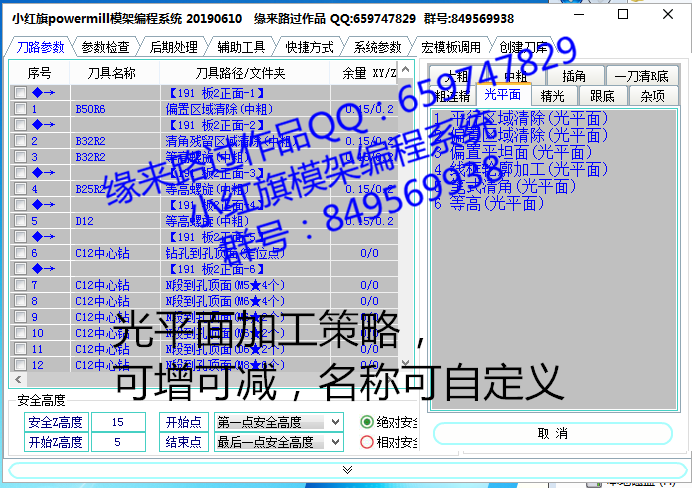Tick the checkbox for row 6 C12中心钻
The height and width of the screenshot is (488, 692).
point(20,253)
